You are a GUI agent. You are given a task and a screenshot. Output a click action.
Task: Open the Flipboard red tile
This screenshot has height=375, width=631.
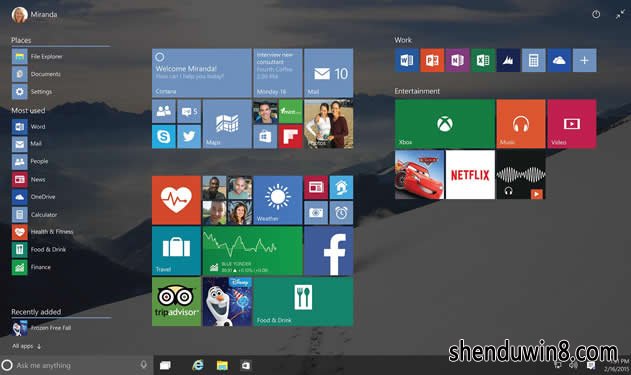click(291, 137)
